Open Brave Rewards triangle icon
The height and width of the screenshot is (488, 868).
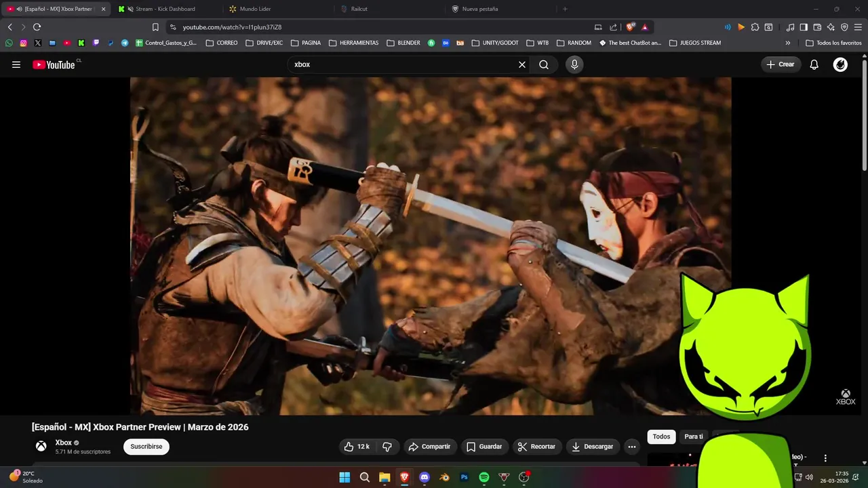[x=644, y=27]
